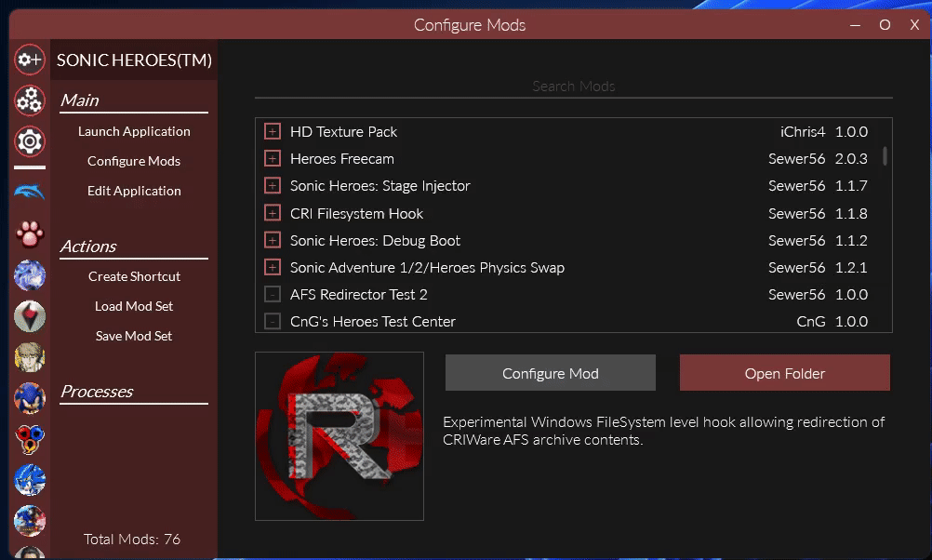Select the AFS Redirector Test 2 mod name
The width and height of the screenshot is (932, 560).
(359, 295)
